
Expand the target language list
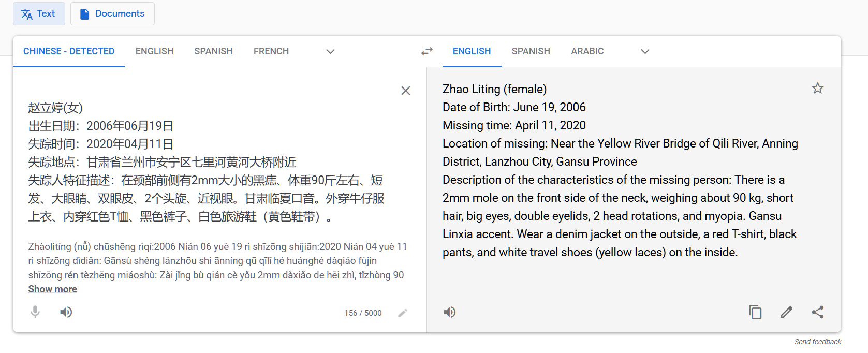coord(645,51)
